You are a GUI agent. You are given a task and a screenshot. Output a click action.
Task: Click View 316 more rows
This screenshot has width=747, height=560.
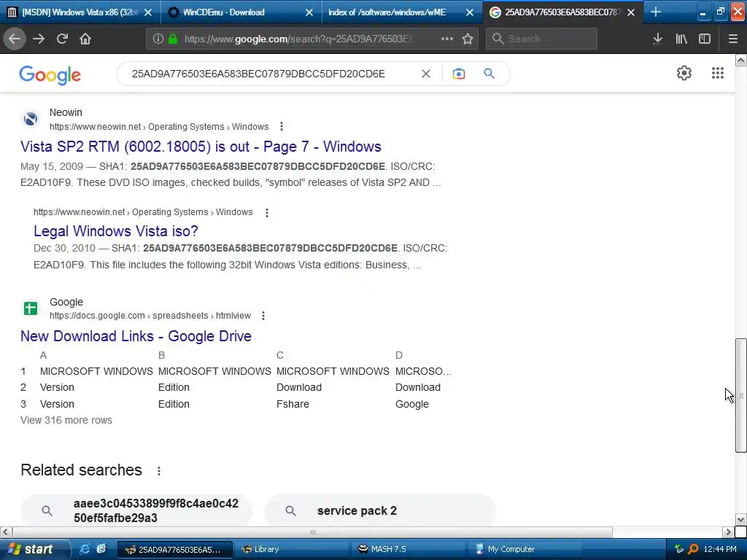(66, 420)
